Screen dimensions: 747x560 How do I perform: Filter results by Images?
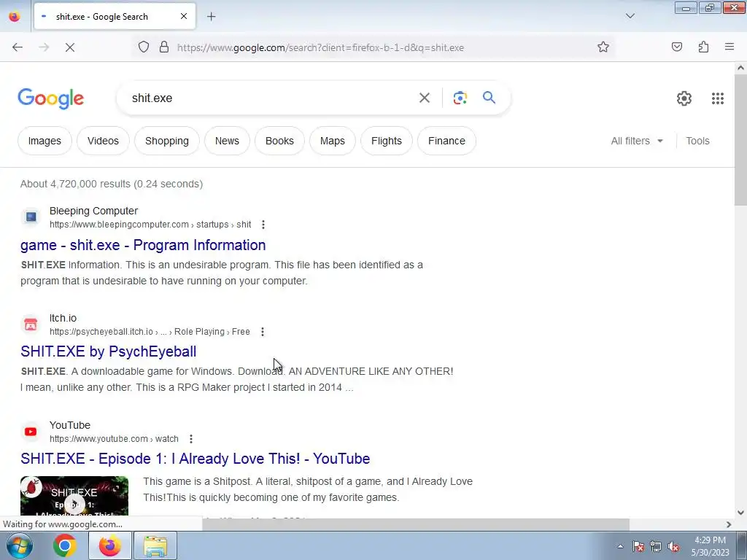click(x=44, y=141)
